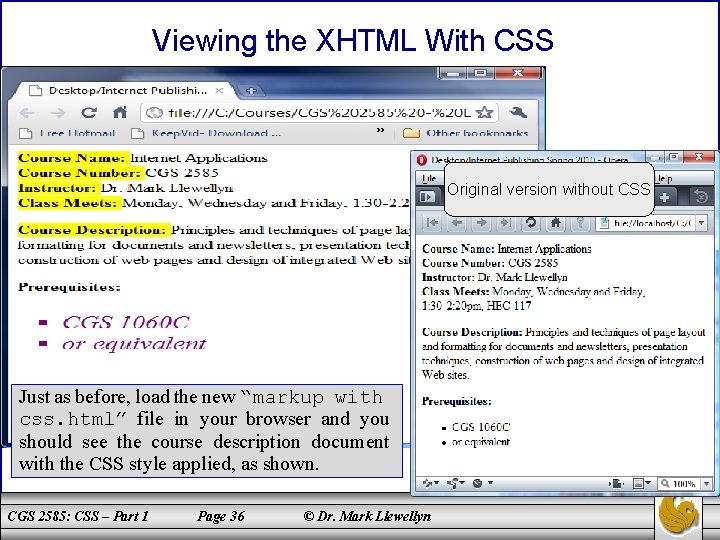Bookmark page with Chrome's star icon
720x540 pixels.
484,112
